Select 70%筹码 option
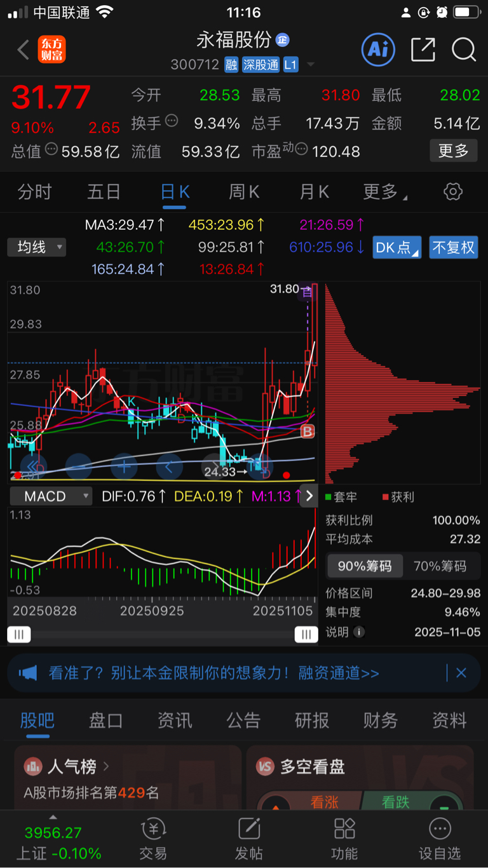Viewport: 488px width, 868px height. coord(440,566)
